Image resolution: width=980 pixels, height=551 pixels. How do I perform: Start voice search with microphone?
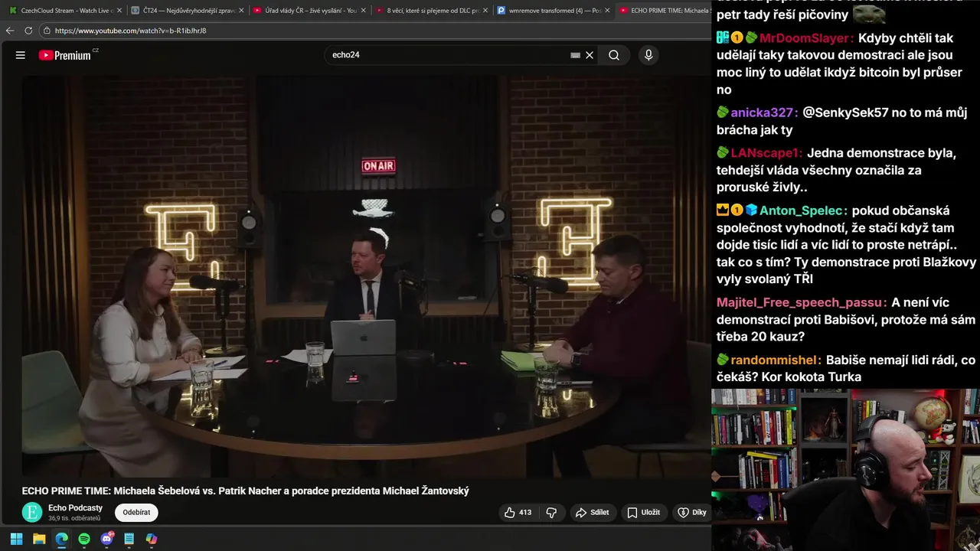648,55
